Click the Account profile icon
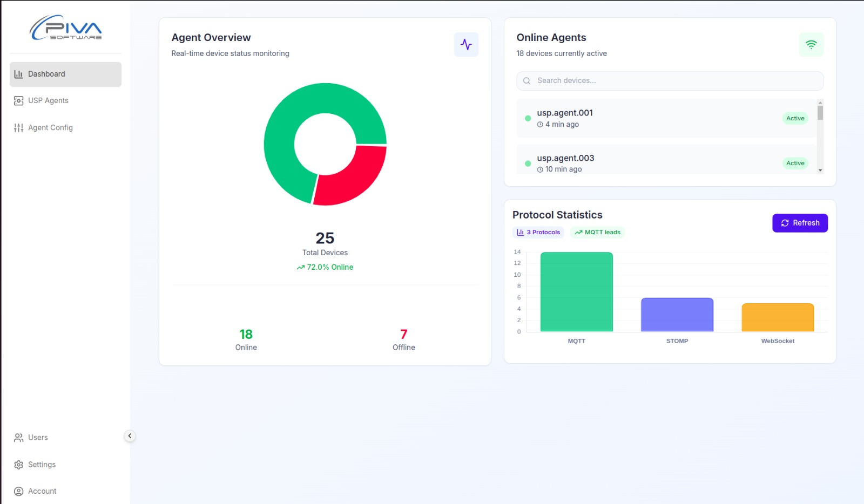This screenshot has width=864, height=504. pos(18,491)
